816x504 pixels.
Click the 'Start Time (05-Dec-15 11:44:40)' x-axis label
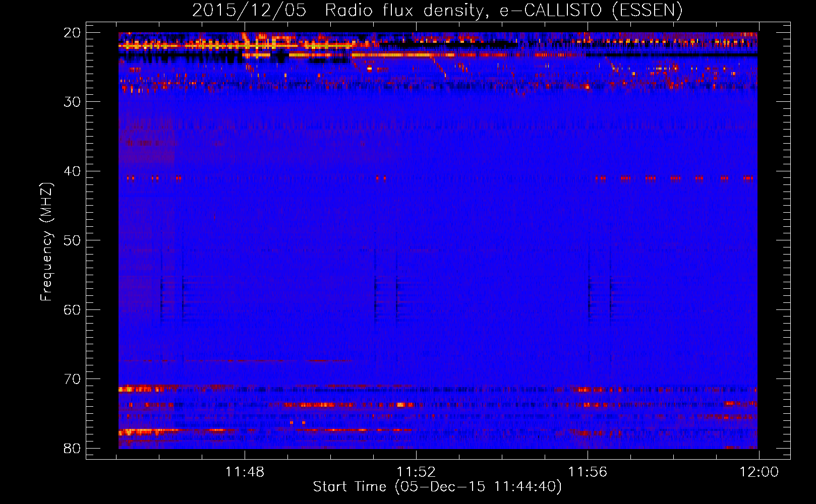click(x=437, y=487)
